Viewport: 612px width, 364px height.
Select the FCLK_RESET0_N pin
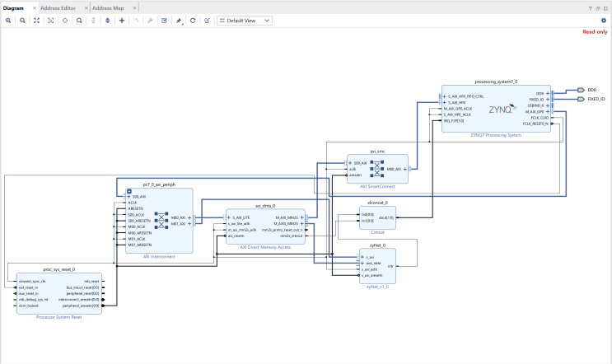[x=535, y=124]
